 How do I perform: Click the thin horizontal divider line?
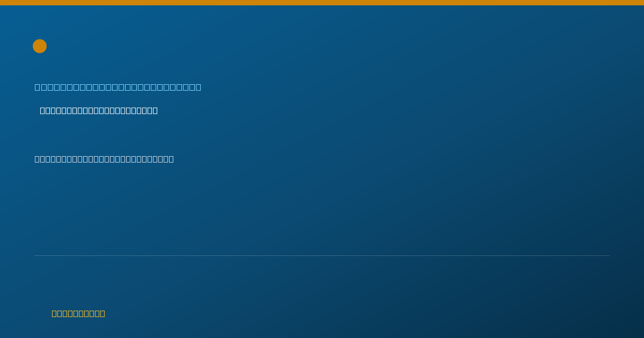point(322,255)
